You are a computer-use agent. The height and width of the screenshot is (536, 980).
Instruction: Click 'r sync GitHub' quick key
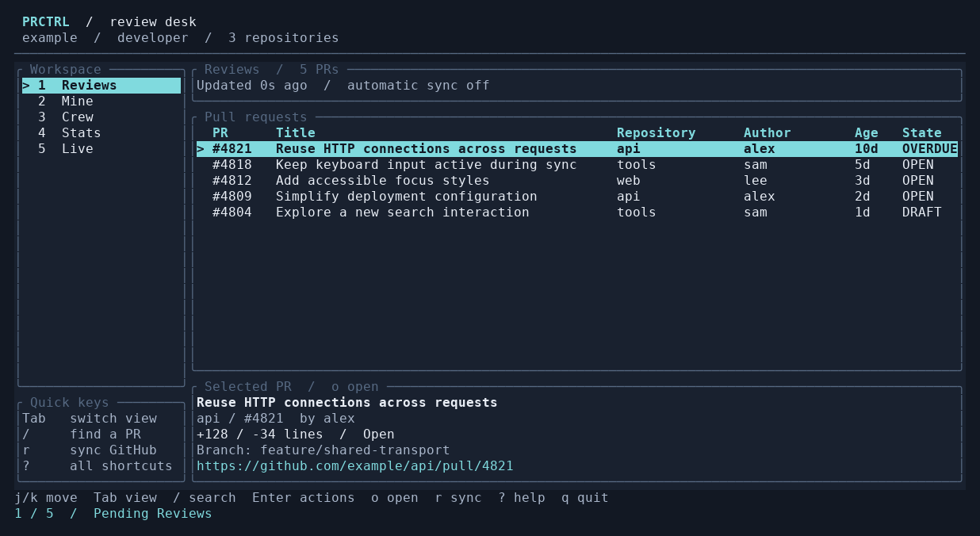click(x=90, y=450)
